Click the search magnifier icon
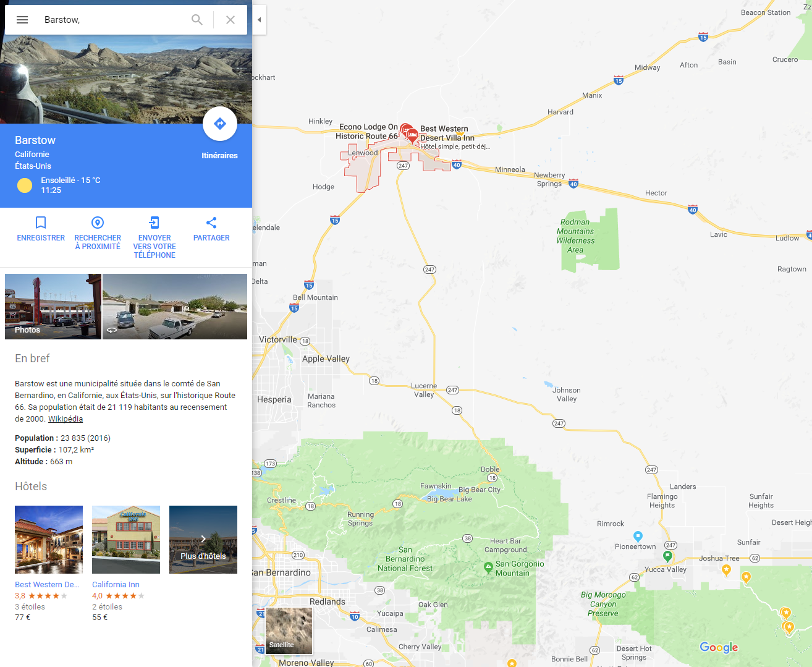Viewport: 812px width, 667px height. pyautogui.click(x=197, y=20)
